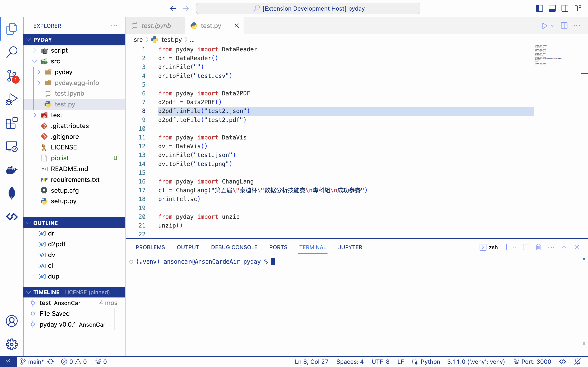
Task: Toggle the secondary side bar layout button
Action: point(565,9)
